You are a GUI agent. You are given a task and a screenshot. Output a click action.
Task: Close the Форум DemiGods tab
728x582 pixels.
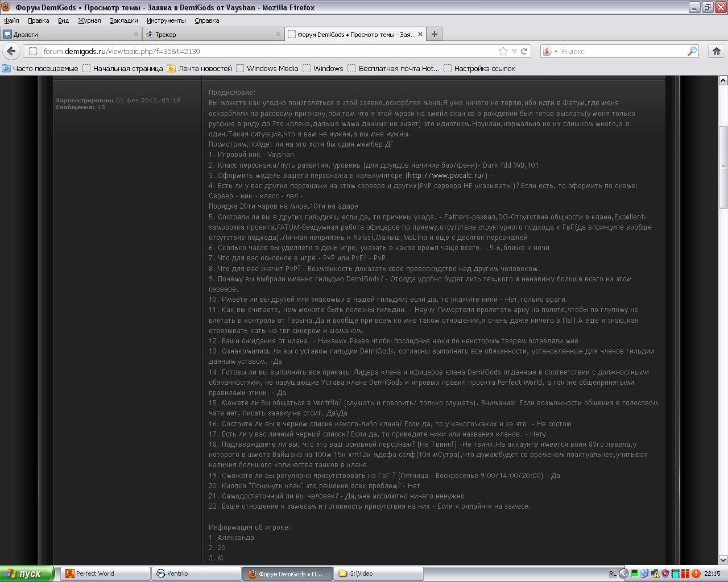[421, 34]
